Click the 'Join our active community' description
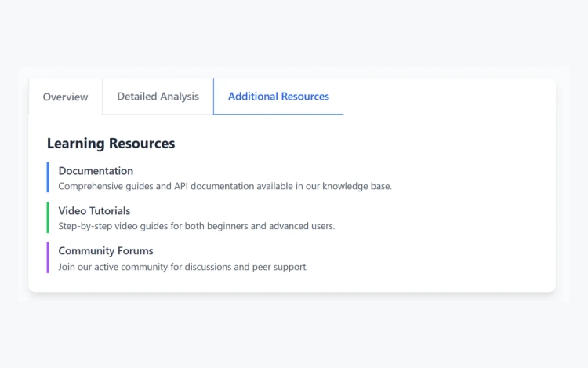588x368 pixels. click(x=183, y=267)
